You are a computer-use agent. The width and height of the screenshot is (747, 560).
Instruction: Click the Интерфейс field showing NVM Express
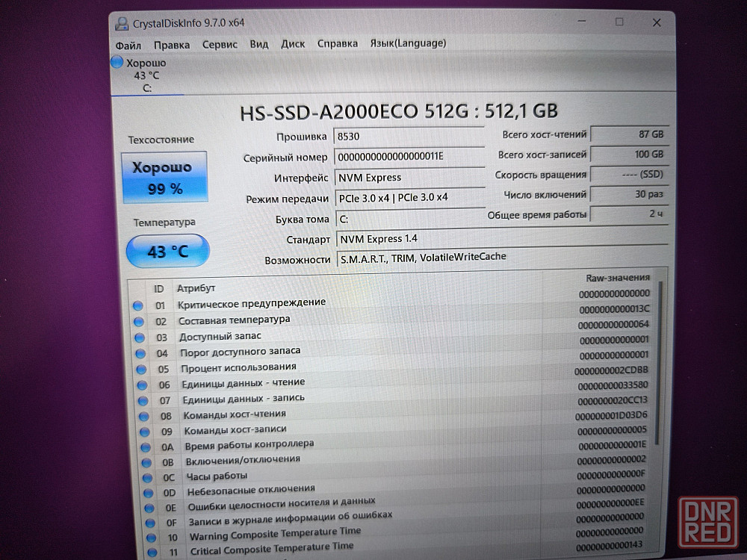point(409,177)
